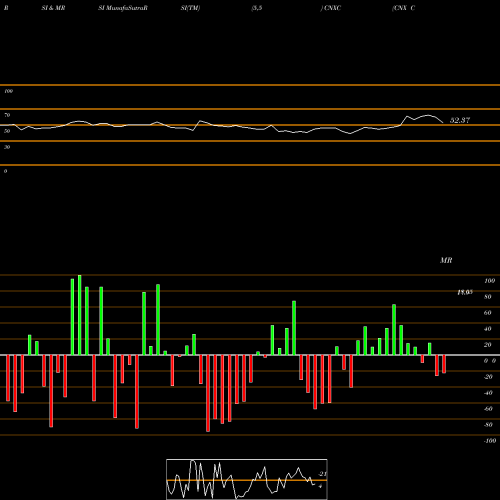
Task: Click the 50 level label on RSI axis
Action: [x=7, y=131]
